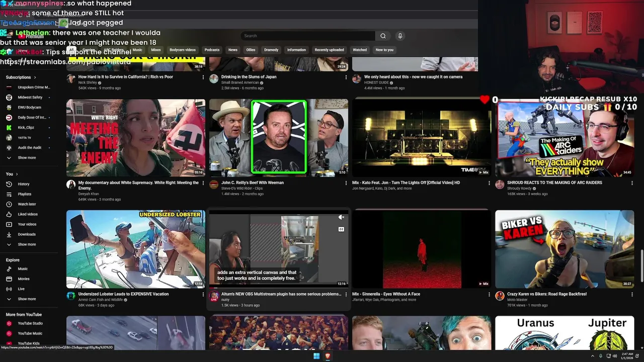The width and height of the screenshot is (644, 362).
Task: Select the Watched filter chip
Action: pyautogui.click(x=360, y=50)
